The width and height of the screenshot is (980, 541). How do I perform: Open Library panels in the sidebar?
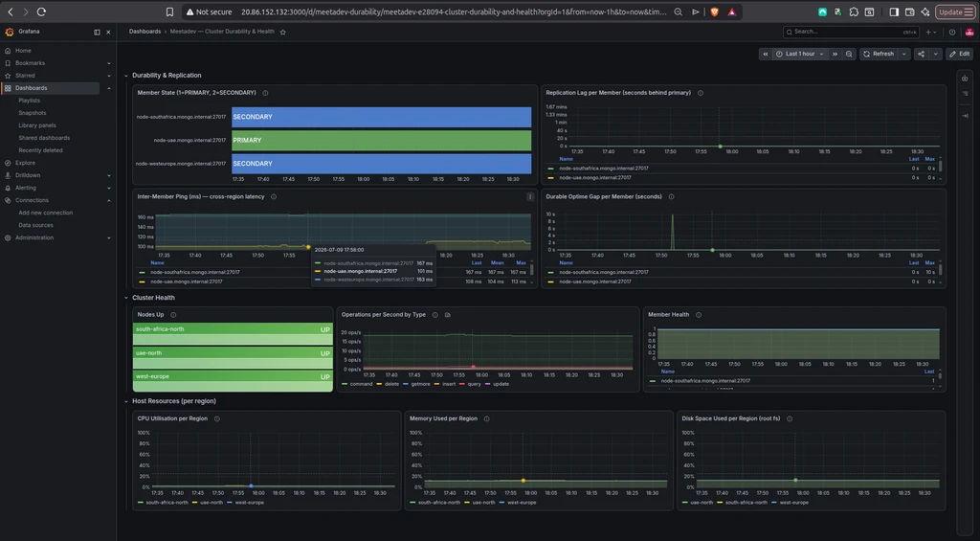[x=37, y=125]
